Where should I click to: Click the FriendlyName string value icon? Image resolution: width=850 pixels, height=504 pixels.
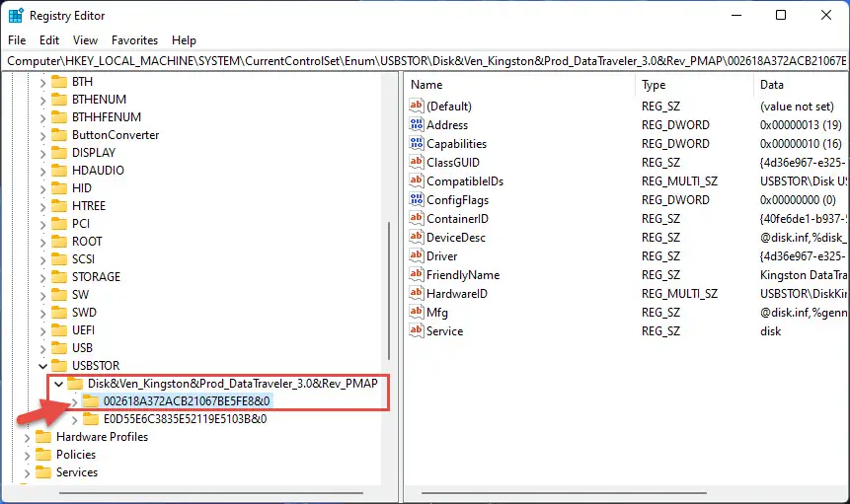click(417, 274)
